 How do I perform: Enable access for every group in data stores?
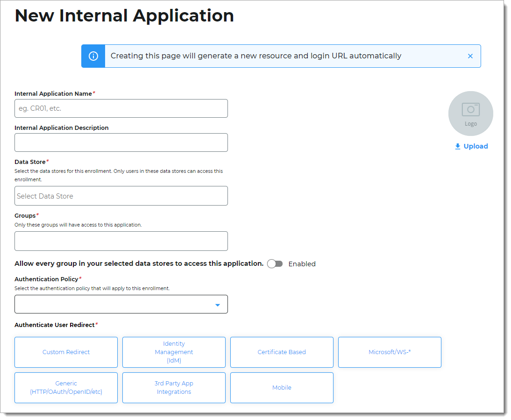[275, 263]
